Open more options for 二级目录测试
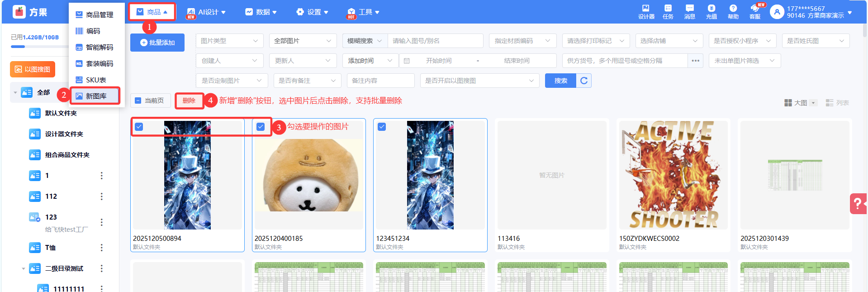The image size is (868, 292). click(x=101, y=268)
